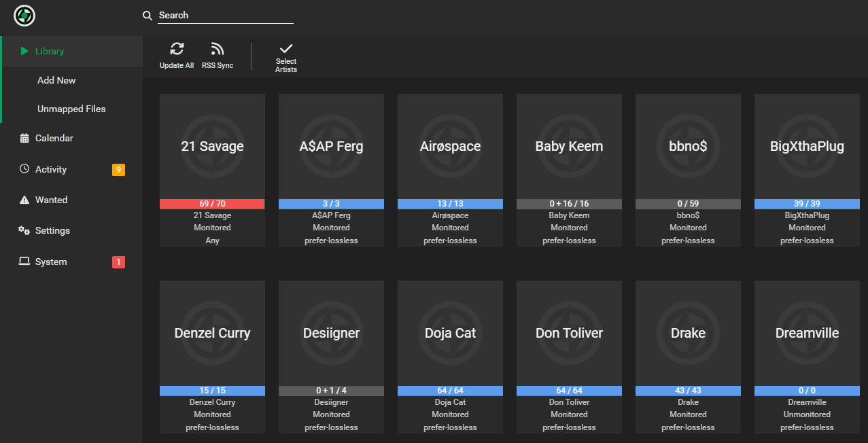This screenshot has width=868, height=443.
Task: Click the Update All refresh icon
Action: tap(177, 49)
